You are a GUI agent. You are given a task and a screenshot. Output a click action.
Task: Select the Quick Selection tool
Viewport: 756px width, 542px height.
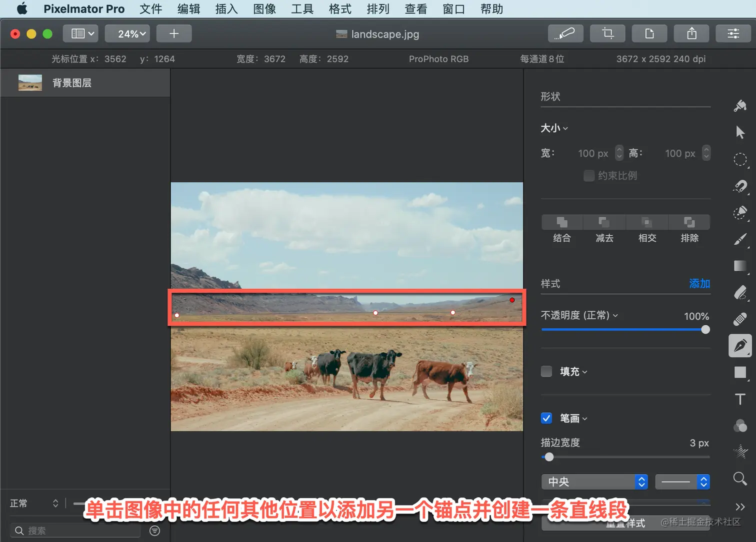[740, 213]
